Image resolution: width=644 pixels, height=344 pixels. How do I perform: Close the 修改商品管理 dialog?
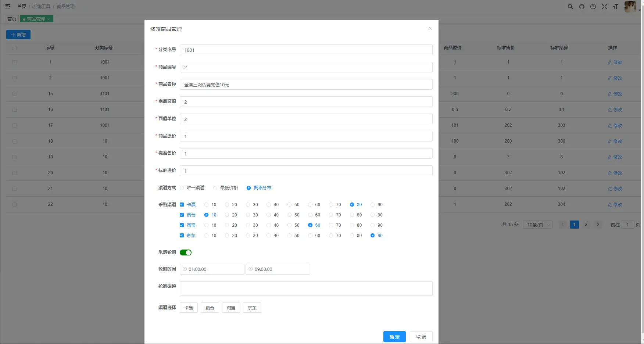pyautogui.click(x=430, y=28)
